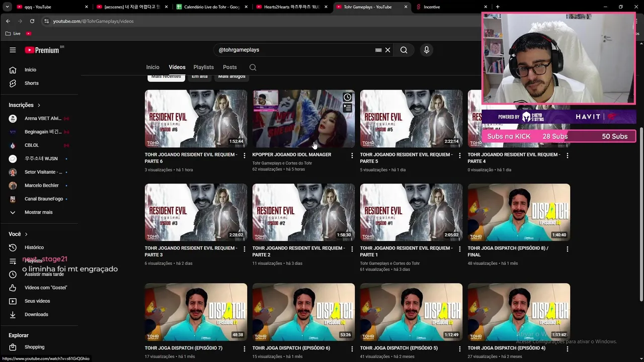Open options menu for Resident Evil Requiem Parte 3
The image size is (644, 362).
coord(245,249)
